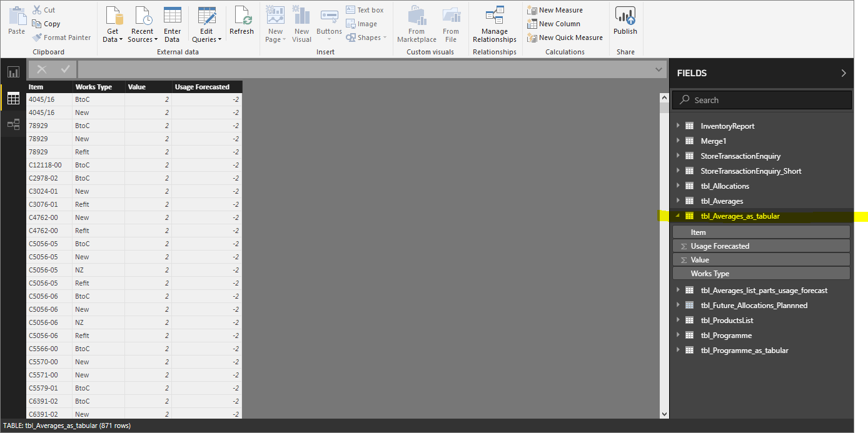Cancel formula with the X button

[x=42, y=69]
